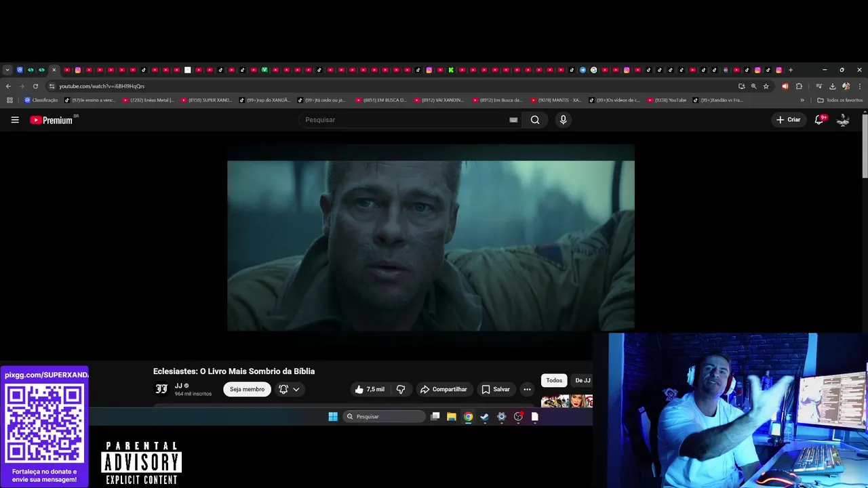Like the video with 7,5 mil
868x488 pixels.
click(370, 389)
